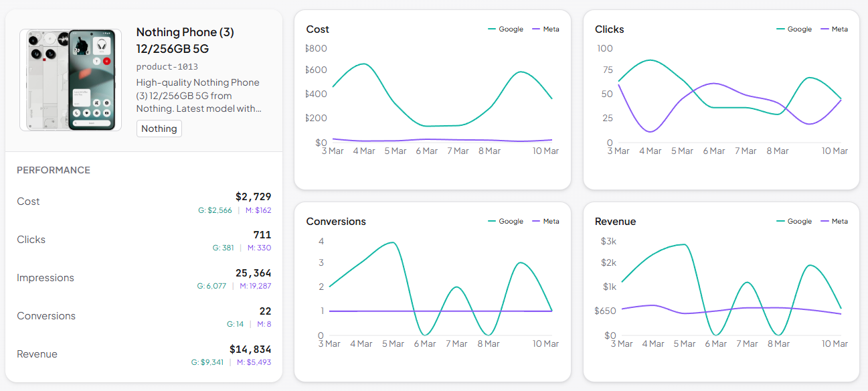Image resolution: width=868 pixels, height=391 pixels.
Task: Open the Nothing Phone product thumbnail
Action: (x=70, y=80)
